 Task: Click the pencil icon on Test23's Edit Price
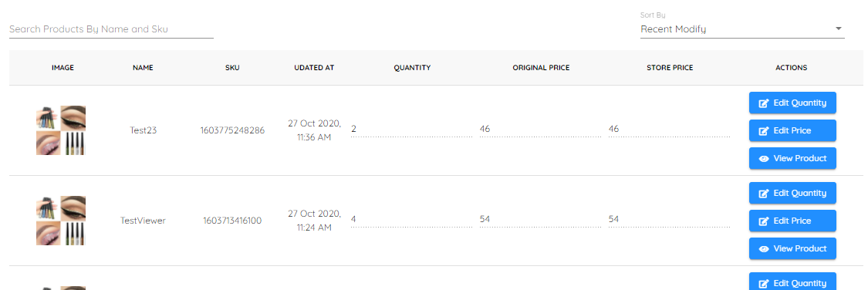[x=763, y=130]
